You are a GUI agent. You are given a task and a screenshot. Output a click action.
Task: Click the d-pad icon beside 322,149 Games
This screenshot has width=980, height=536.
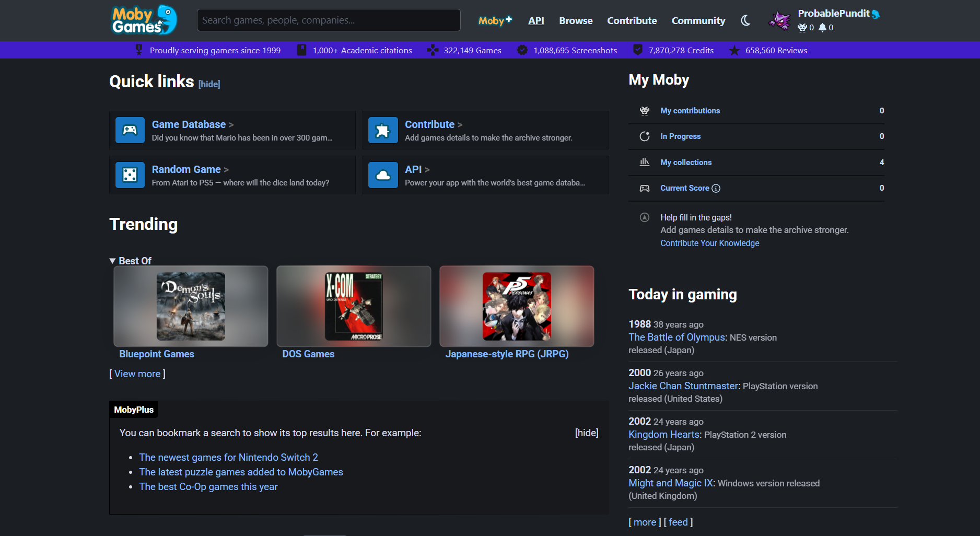tap(433, 50)
